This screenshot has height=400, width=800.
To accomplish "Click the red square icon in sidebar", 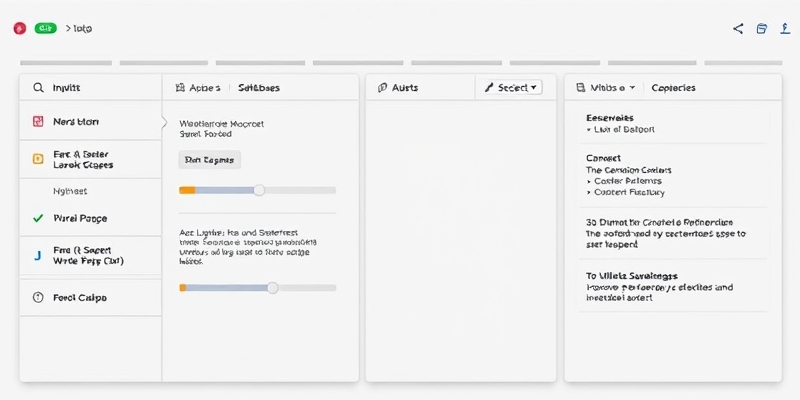I will 38,122.
